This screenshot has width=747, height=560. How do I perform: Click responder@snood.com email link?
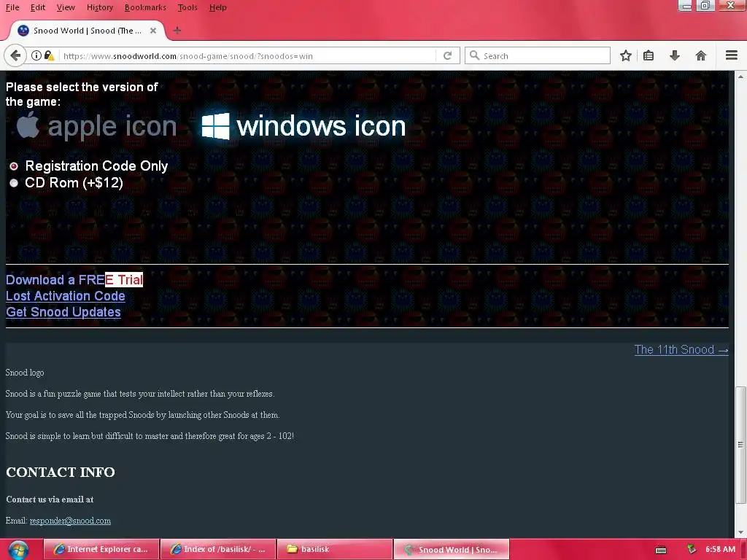click(70, 521)
